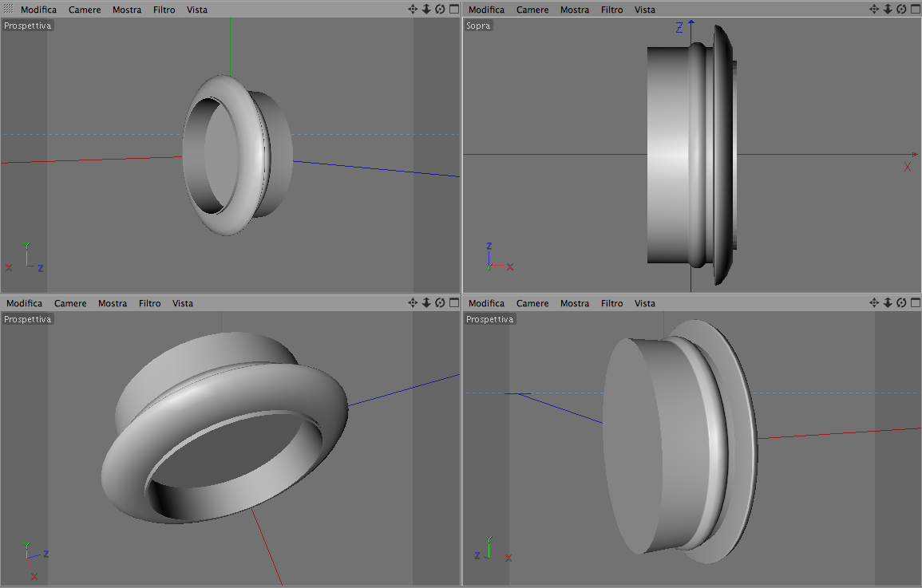Click the grip handle icon beside Modifica
The height and width of the screenshot is (588, 922).
8,9
